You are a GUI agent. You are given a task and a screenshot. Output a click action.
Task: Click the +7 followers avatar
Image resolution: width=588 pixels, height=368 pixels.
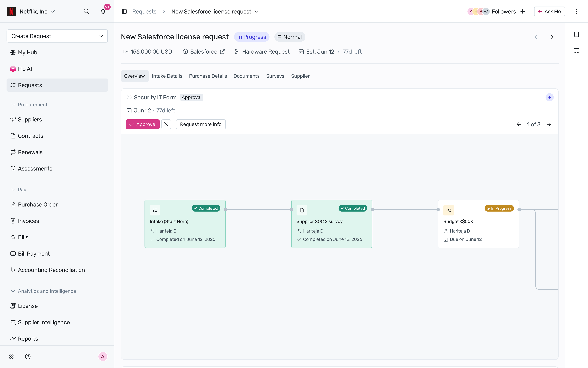486,11
